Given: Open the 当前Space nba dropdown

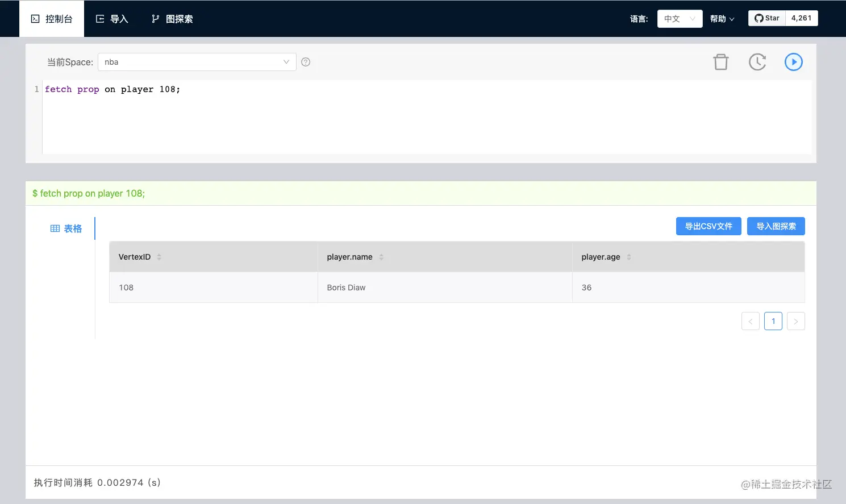Looking at the screenshot, I should tap(197, 62).
